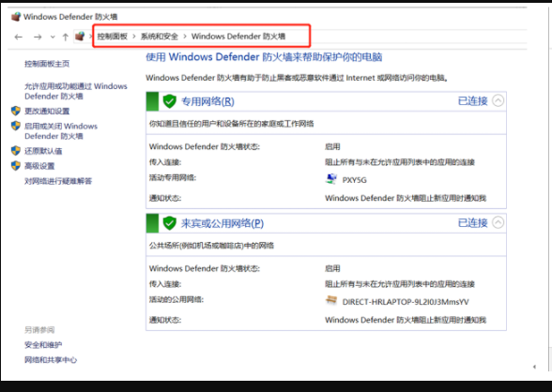Click 活动专用网络 label
The image size is (552, 392).
pos(173,177)
